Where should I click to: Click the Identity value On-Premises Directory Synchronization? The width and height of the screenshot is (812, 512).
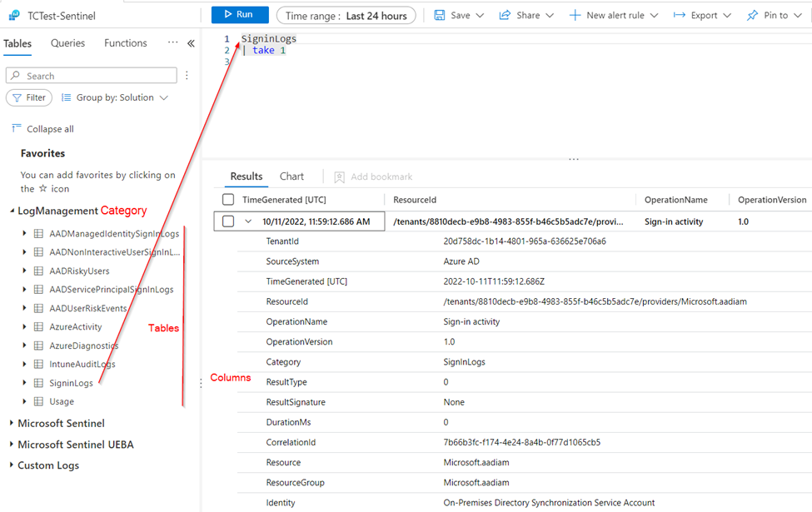[549, 503]
